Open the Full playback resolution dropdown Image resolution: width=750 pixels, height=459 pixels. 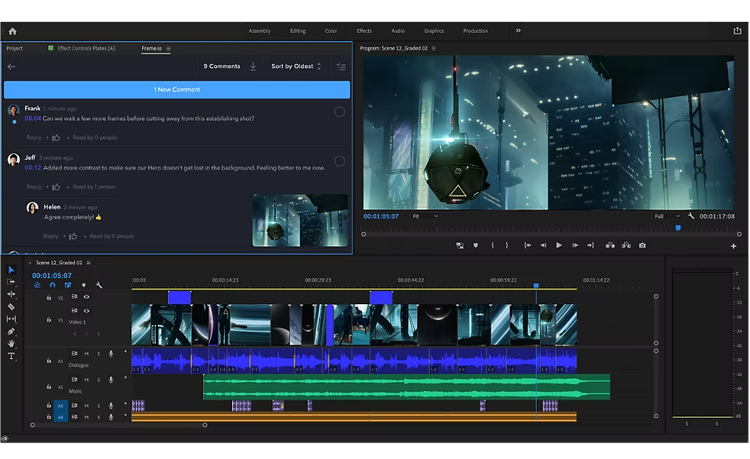(x=666, y=216)
